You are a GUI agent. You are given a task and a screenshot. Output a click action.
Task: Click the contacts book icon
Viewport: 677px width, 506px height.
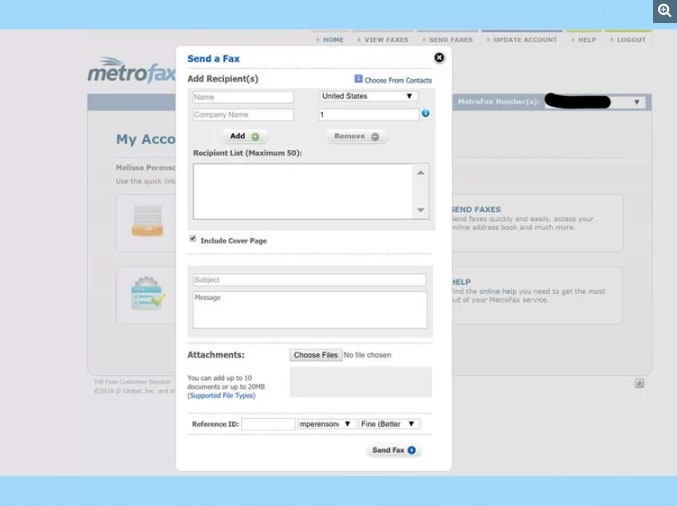(x=358, y=79)
